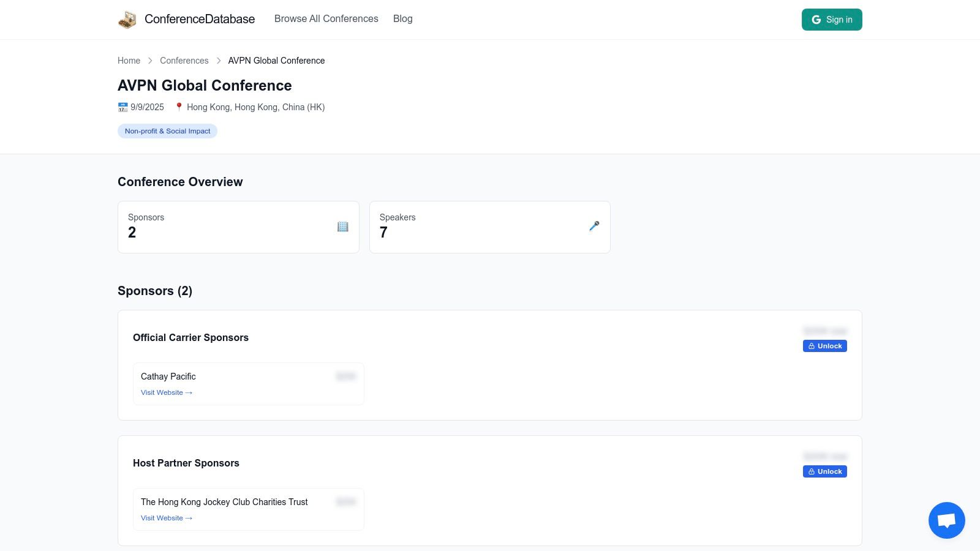Open the Sponsors overview card
Screen dimensions: 980x551
point(238,227)
